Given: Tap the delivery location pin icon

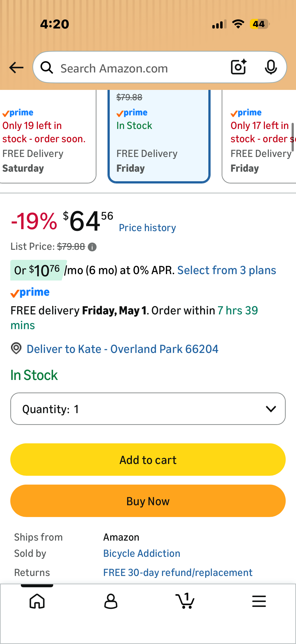Looking at the screenshot, I should (16, 349).
